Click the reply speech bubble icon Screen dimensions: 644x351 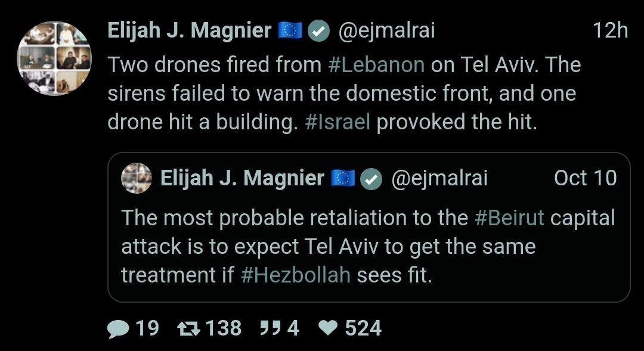[x=118, y=328]
